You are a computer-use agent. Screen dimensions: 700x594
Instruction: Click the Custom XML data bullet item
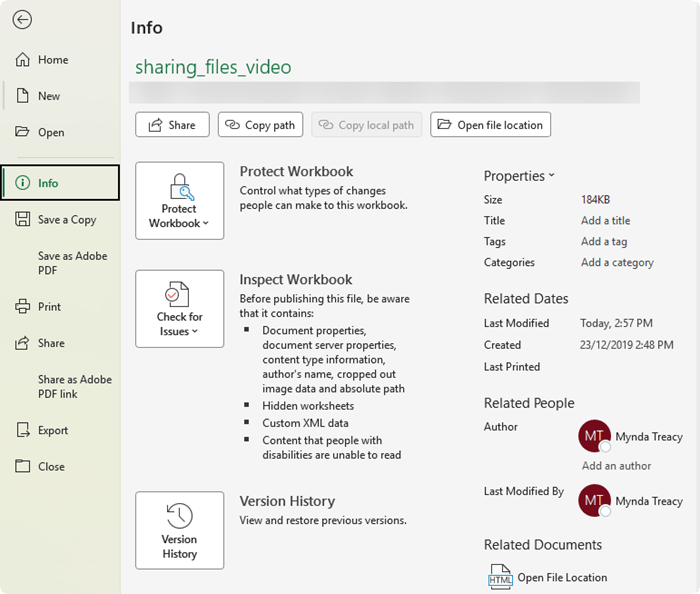305,423
